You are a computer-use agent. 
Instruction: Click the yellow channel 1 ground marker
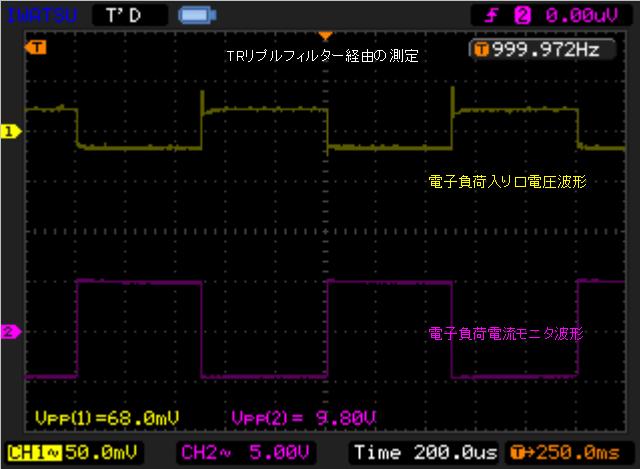coord(11,131)
